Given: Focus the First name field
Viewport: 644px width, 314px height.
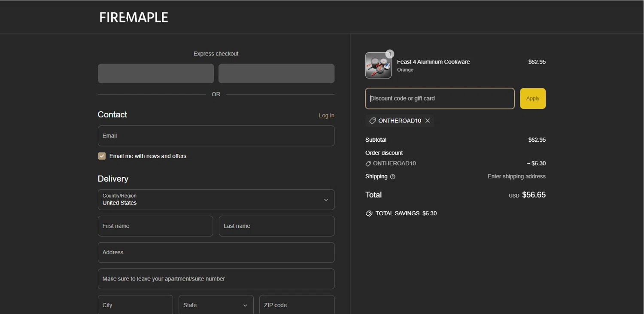Looking at the screenshot, I should tap(155, 226).
